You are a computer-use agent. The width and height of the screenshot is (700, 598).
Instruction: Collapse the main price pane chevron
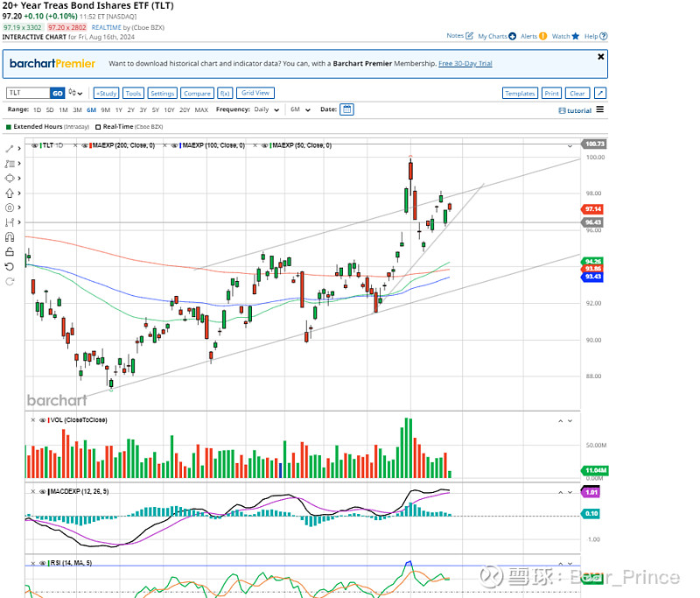(x=570, y=146)
